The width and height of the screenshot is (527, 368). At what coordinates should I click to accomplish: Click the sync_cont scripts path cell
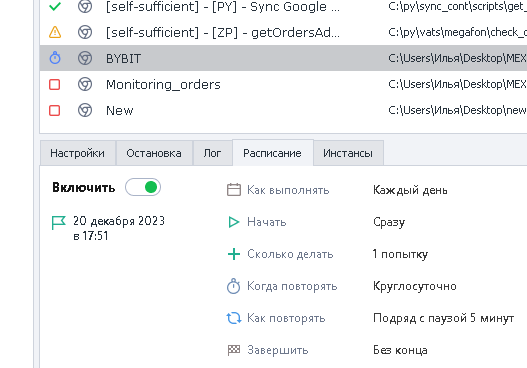pyautogui.click(x=457, y=6)
